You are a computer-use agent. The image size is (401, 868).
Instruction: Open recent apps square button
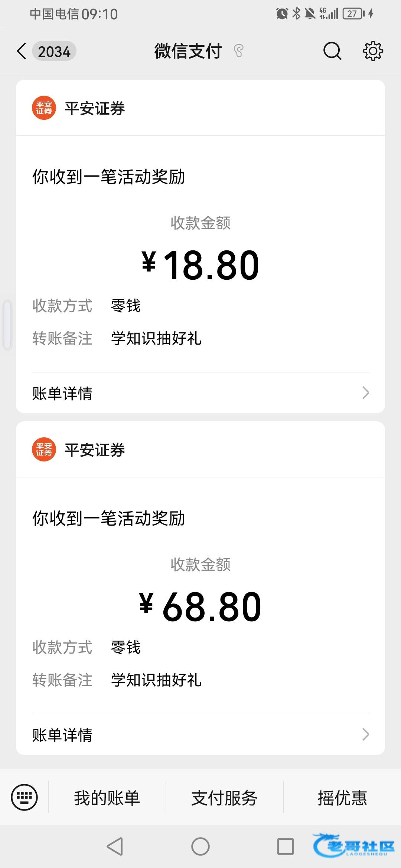pyautogui.click(x=285, y=846)
